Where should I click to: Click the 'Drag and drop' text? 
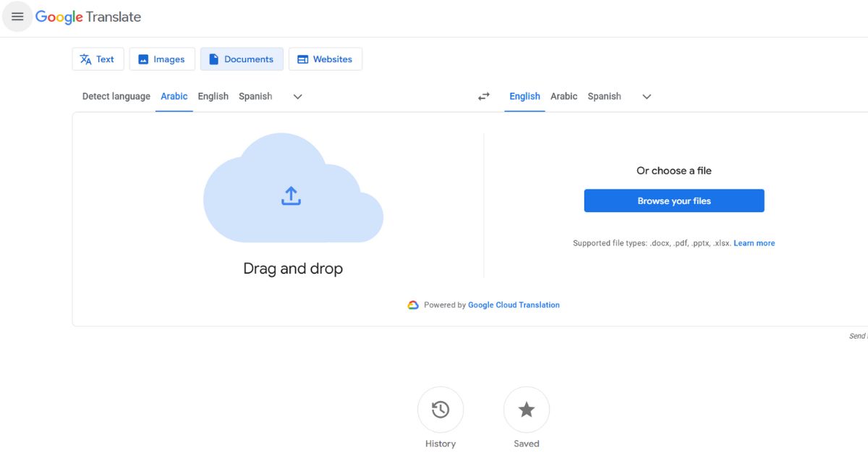click(293, 269)
